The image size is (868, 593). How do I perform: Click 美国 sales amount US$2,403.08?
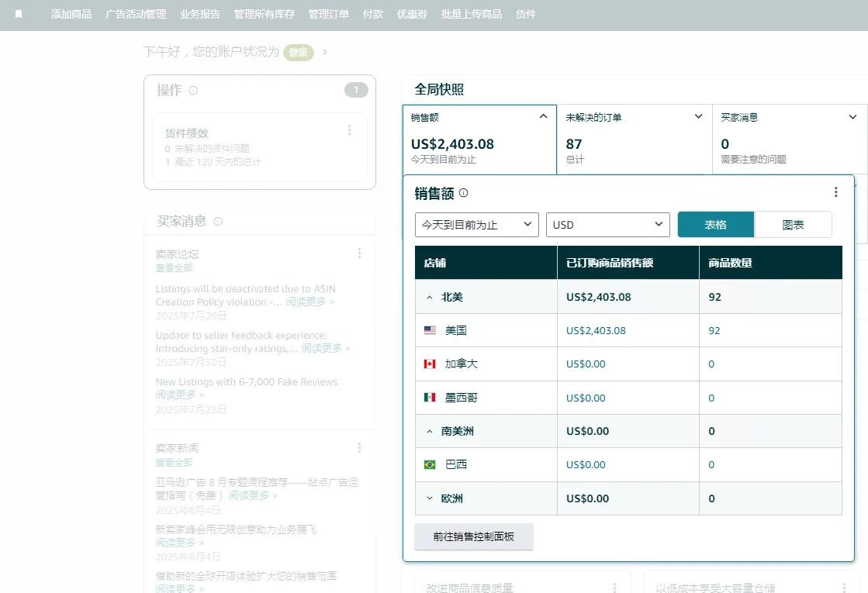tap(596, 331)
